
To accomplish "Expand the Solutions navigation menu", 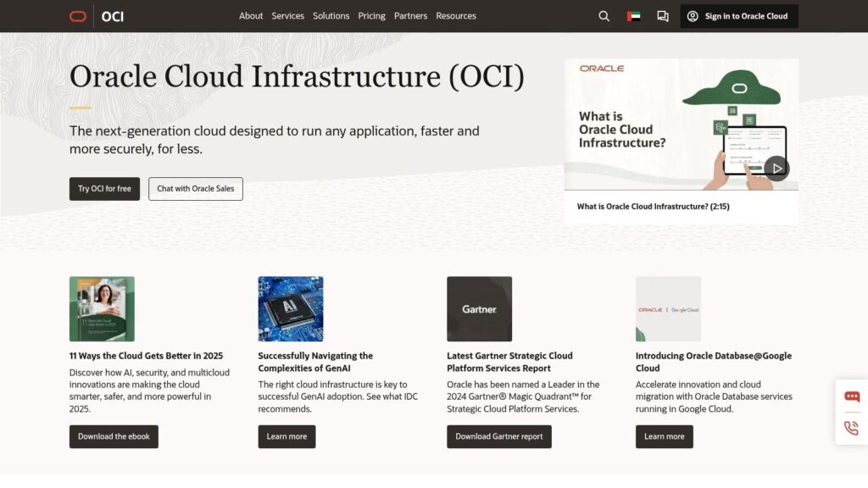I will tap(331, 16).
